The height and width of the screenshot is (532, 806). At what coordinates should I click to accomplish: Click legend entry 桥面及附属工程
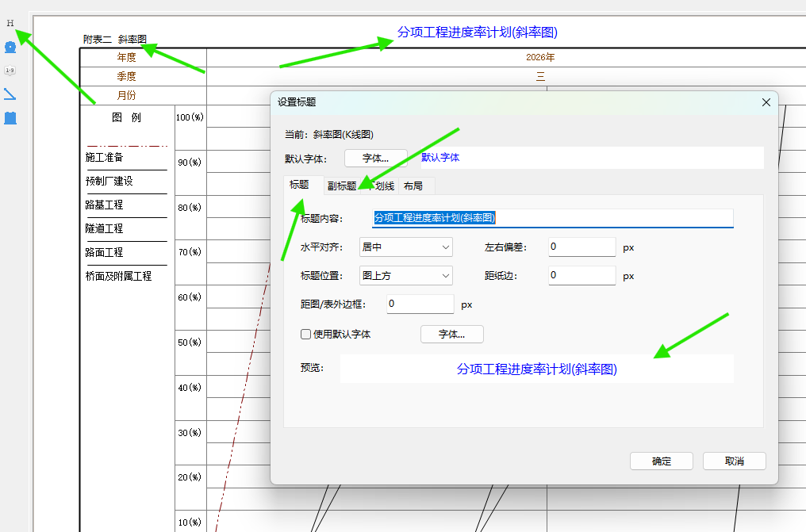point(119,276)
